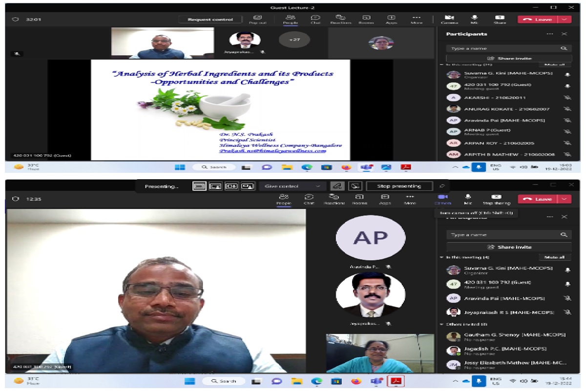Viewport: 587px width, 392px height.
Task: Click the Request control button
Action: [x=210, y=20]
